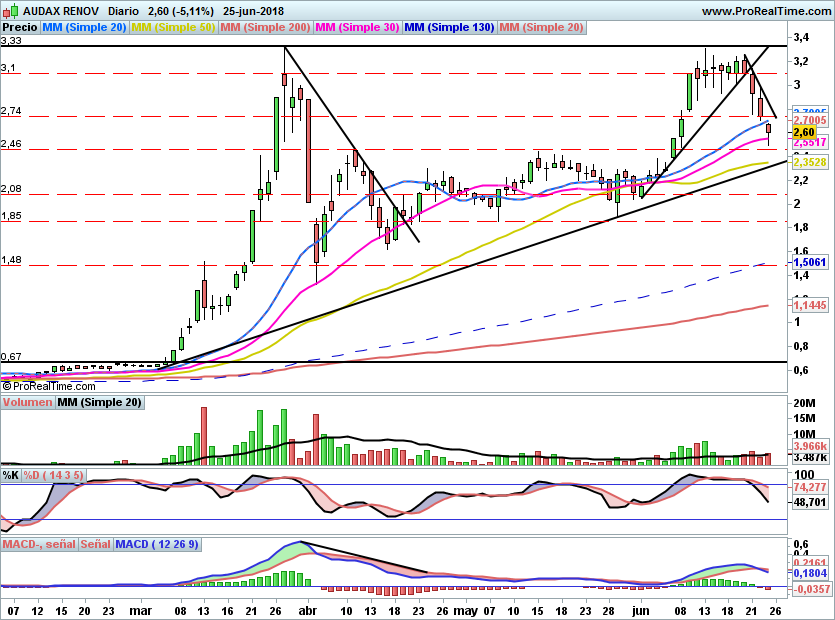The image size is (835, 620).
Task: Click the 0,2161 signal value tag
Action: 810,562
